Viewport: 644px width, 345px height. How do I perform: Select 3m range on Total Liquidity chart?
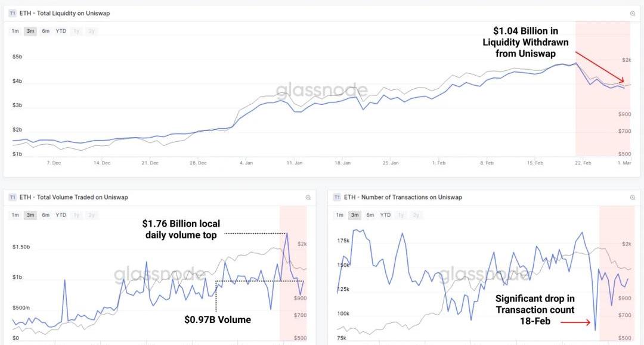tap(30, 31)
